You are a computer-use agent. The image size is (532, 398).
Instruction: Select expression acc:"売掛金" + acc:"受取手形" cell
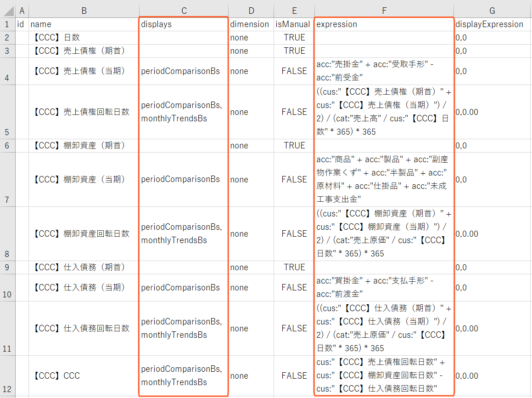tap(384, 71)
